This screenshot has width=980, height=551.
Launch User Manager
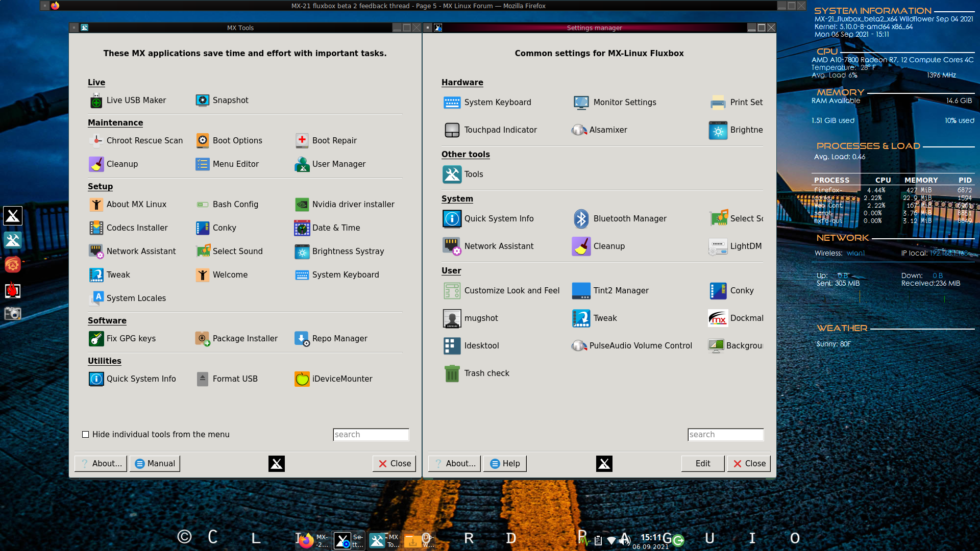tap(330, 164)
